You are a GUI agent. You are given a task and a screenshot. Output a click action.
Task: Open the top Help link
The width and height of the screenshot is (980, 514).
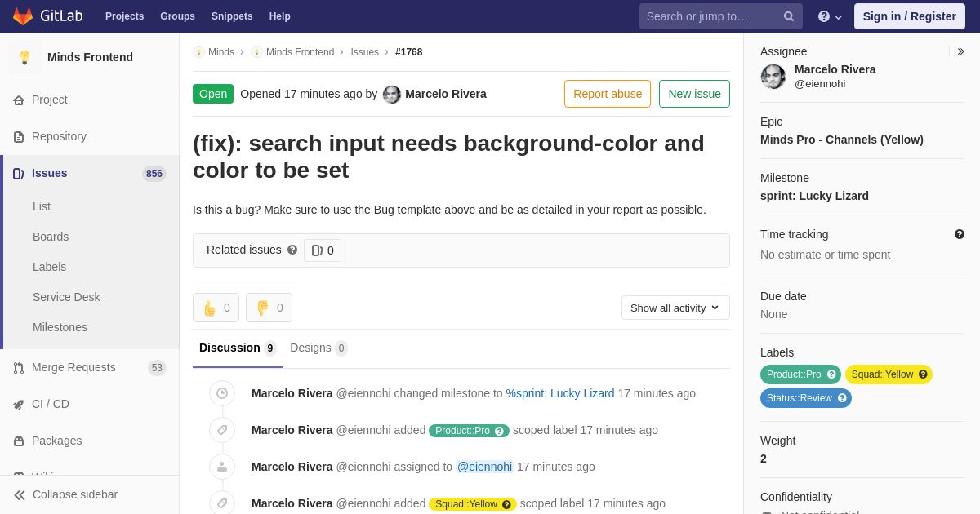[x=280, y=16]
